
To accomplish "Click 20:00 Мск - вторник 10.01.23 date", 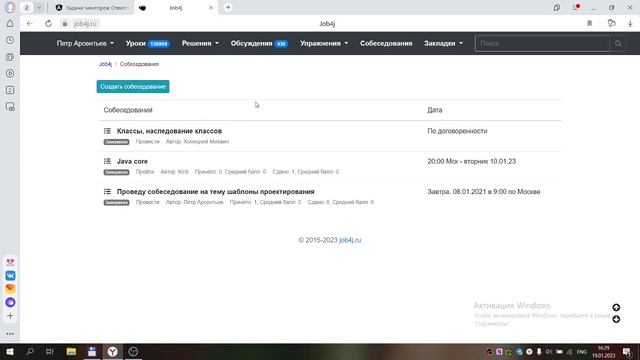I will click(471, 161).
